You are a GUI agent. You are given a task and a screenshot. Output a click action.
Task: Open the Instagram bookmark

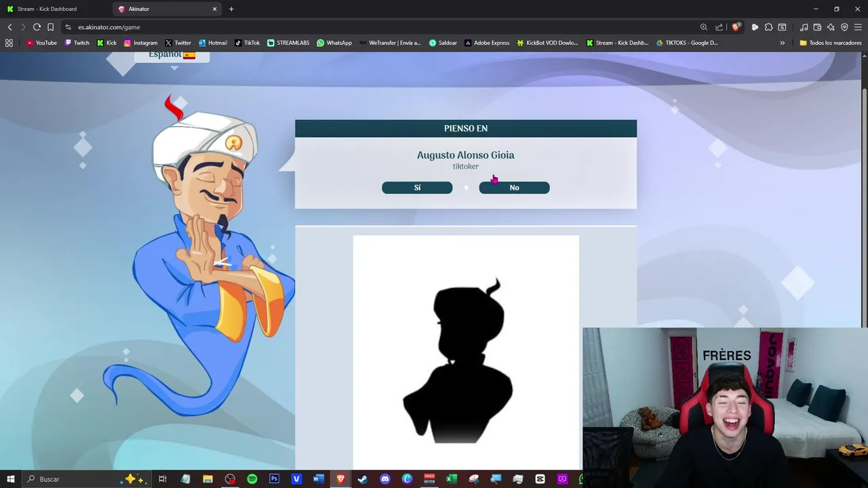(x=140, y=43)
